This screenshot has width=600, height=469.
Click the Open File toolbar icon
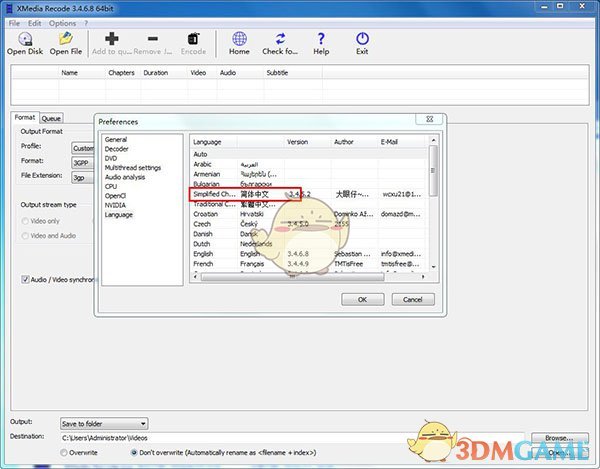pyautogui.click(x=66, y=39)
